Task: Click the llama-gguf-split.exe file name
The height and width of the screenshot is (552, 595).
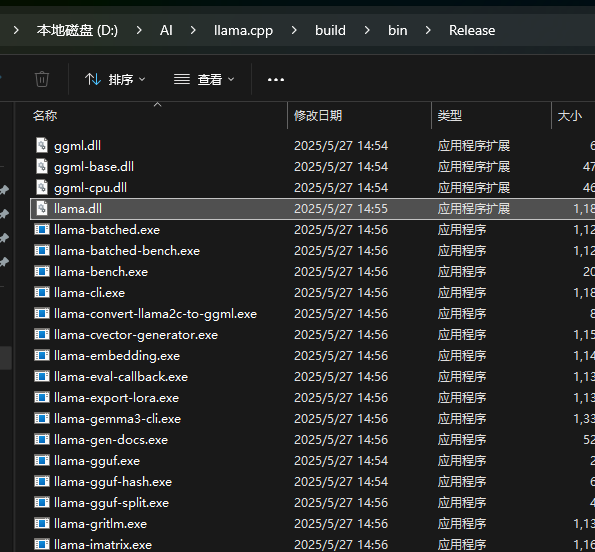Action: (112, 503)
